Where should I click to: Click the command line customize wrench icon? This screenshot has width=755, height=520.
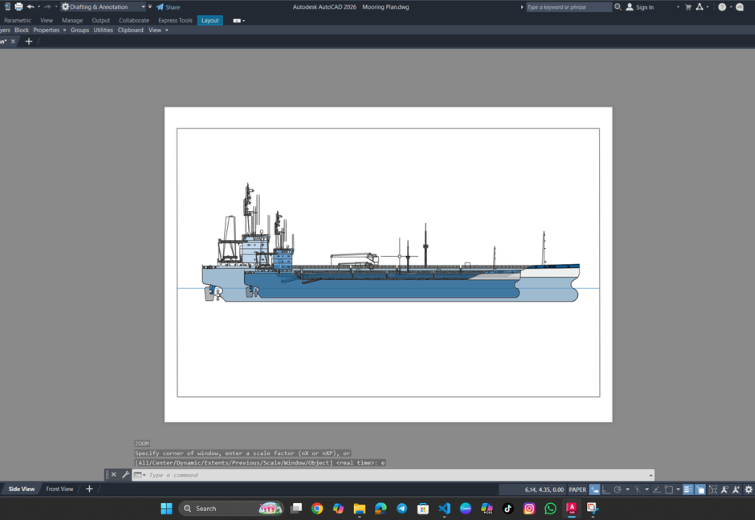pos(125,475)
